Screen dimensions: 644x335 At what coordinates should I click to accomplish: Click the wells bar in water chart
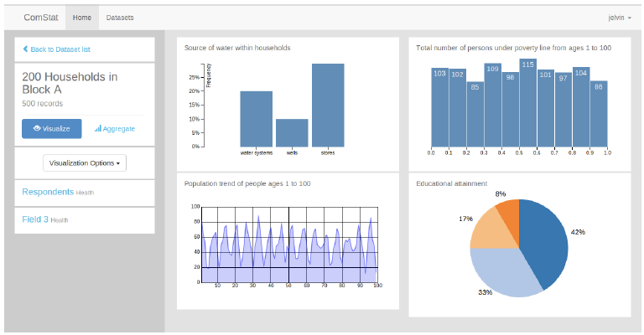(292, 132)
